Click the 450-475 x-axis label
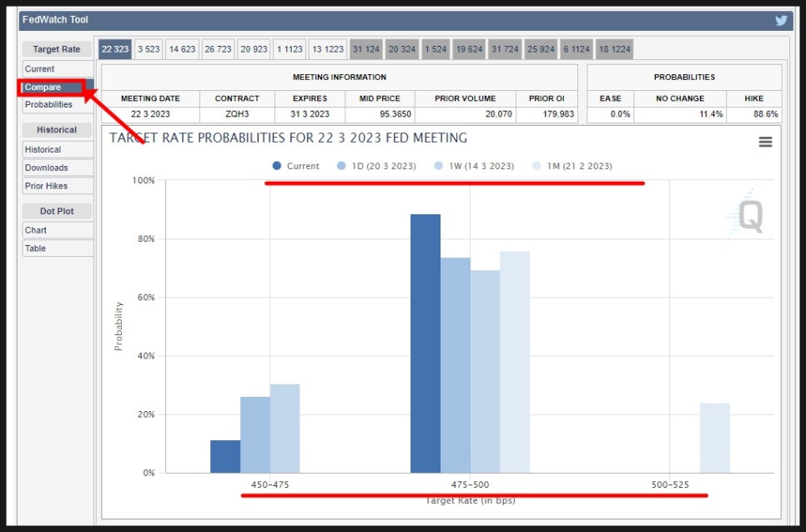Screen dimensions: 806x532 pyautogui.click(x=270, y=484)
